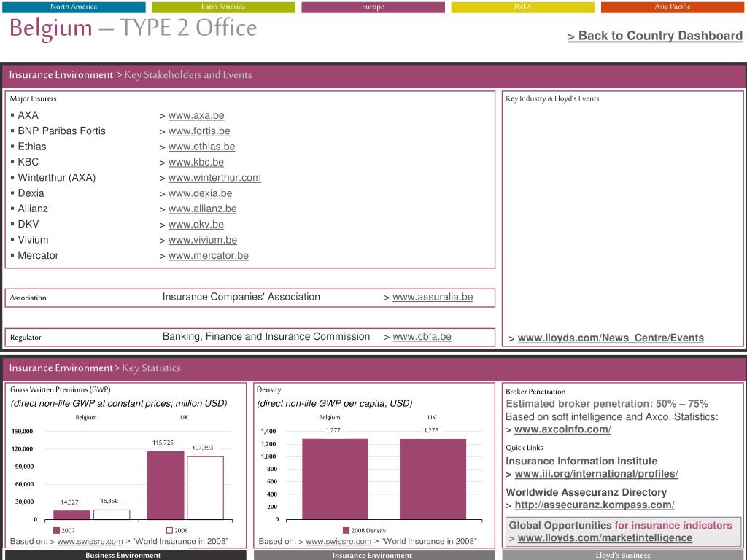The width and height of the screenshot is (747, 560).
Task: Visit the www.dexia.be link
Action: [200, 193]
